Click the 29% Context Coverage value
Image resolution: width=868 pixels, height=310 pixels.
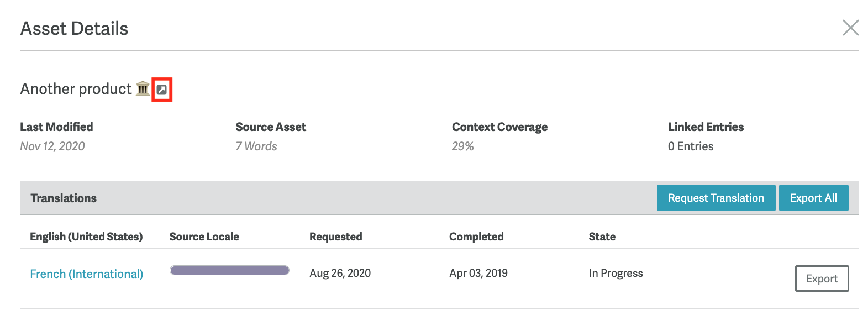click(x=463, y=146)
